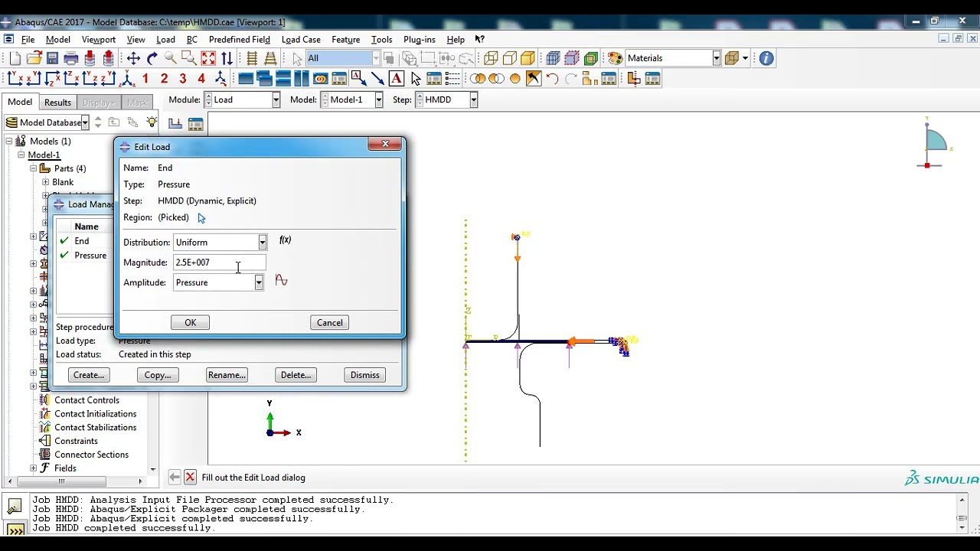Viewport: 980px width, 551px height.
Task: Expand the Blank part node
Action: tap(45, 182)
